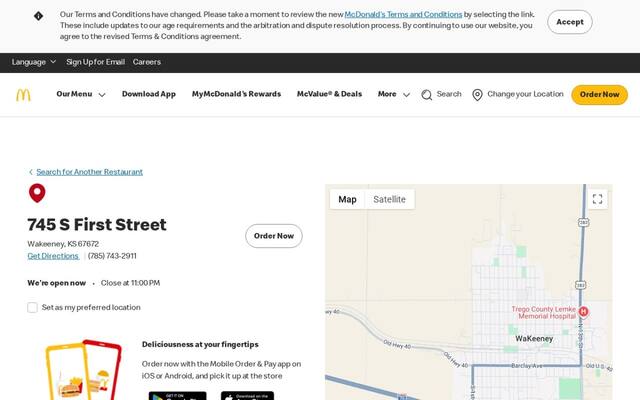640x400 pixels.
Task: Accept the updated Terms and Conditions
Action: point(570,22)
